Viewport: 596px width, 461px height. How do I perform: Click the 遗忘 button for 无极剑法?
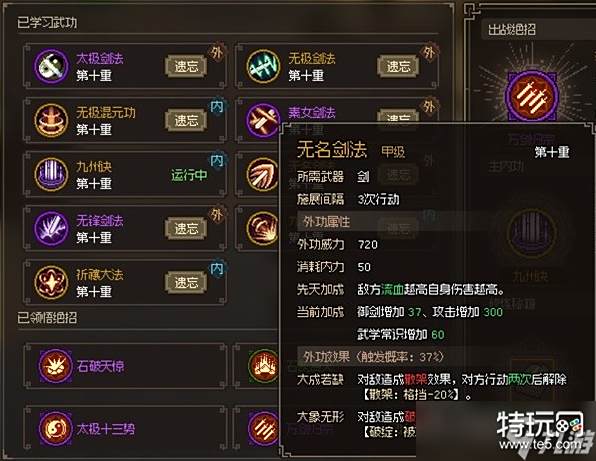click(x=398, y=67)
